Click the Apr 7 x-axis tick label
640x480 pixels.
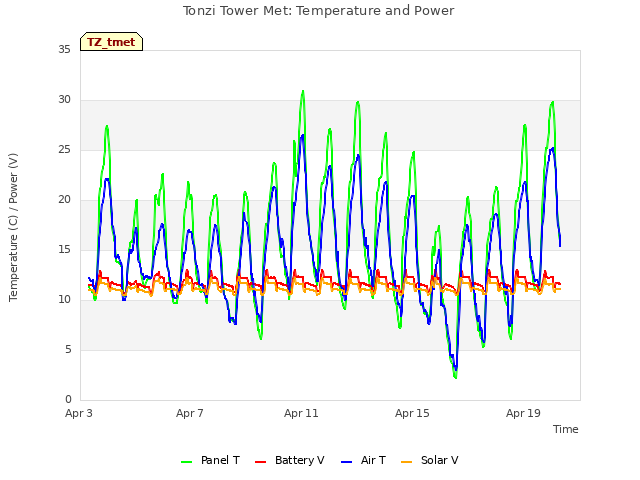(x=190, y=413)
